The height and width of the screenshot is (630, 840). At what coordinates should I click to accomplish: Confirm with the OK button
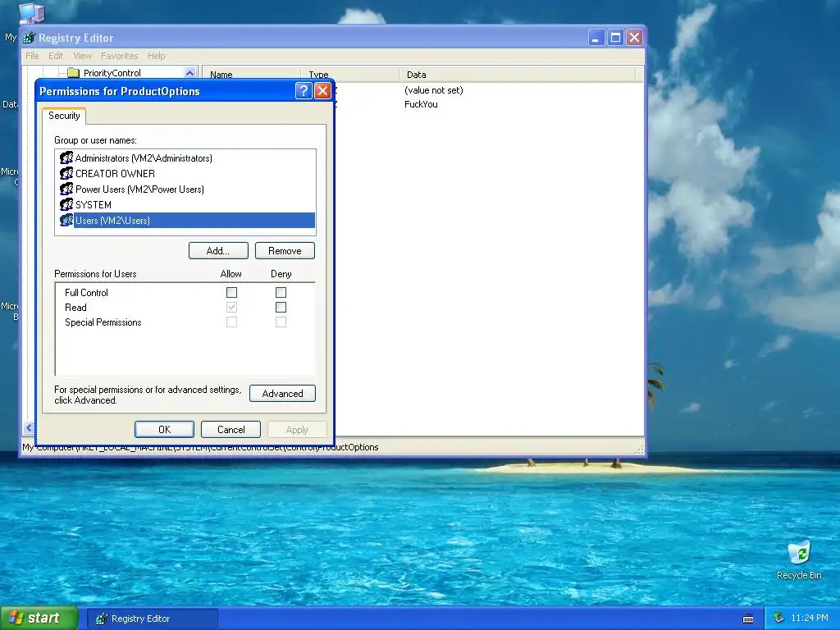point(164,430)
